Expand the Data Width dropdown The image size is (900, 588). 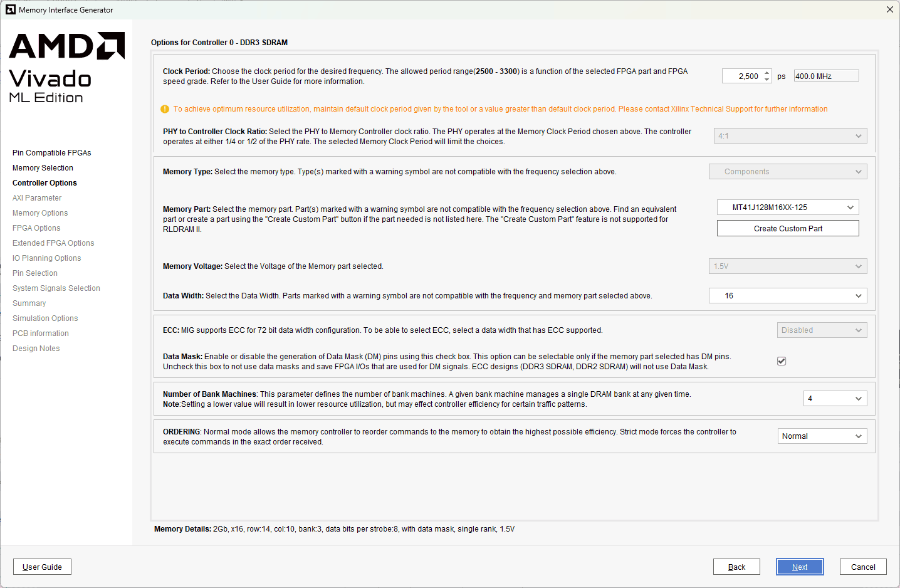(x=787, y=296)
